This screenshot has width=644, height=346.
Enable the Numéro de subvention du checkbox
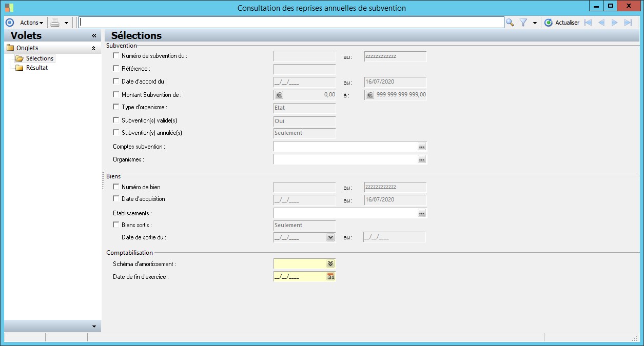tap(116, 55)
